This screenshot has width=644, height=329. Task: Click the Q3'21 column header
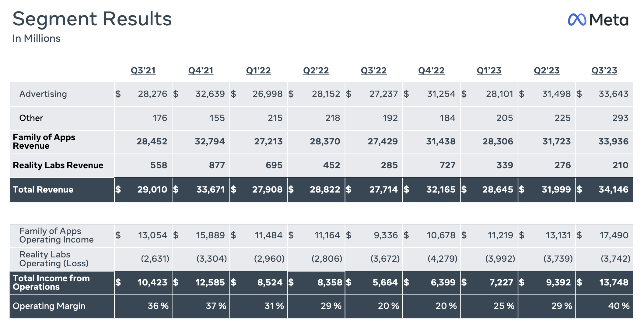pos(143,70)
